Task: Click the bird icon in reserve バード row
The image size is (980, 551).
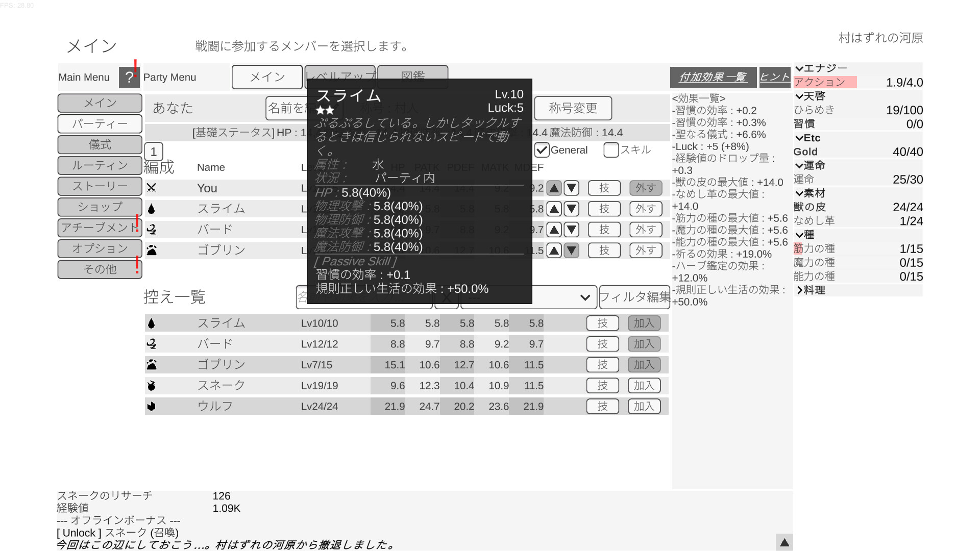Action: coord(151,344)
